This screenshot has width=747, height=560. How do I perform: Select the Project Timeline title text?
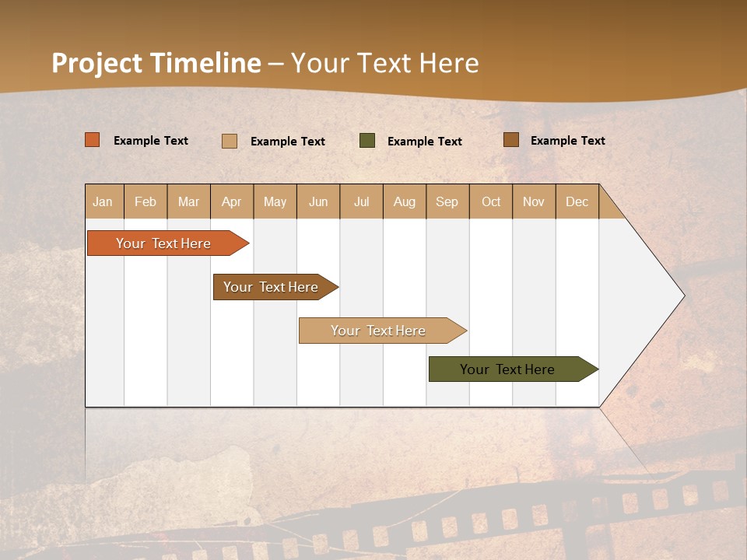tap(156, 63)
